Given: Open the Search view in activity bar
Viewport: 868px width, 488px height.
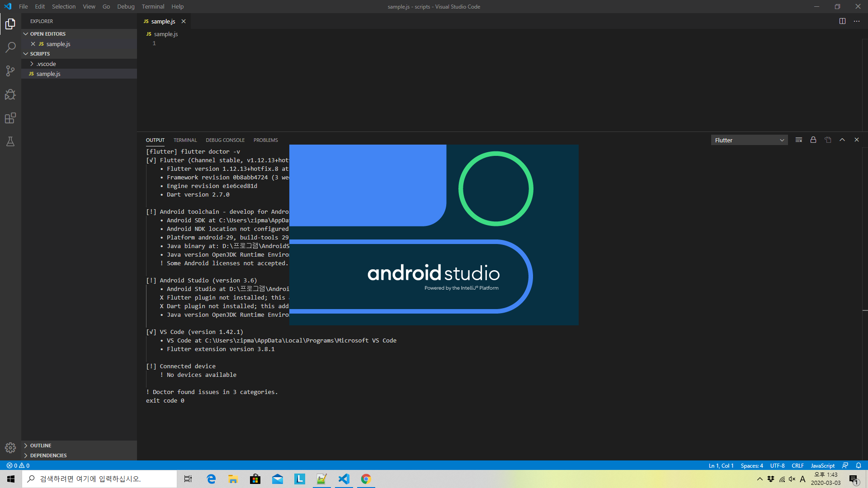Looking at the screenshot, I should click(x=10, y=47).
